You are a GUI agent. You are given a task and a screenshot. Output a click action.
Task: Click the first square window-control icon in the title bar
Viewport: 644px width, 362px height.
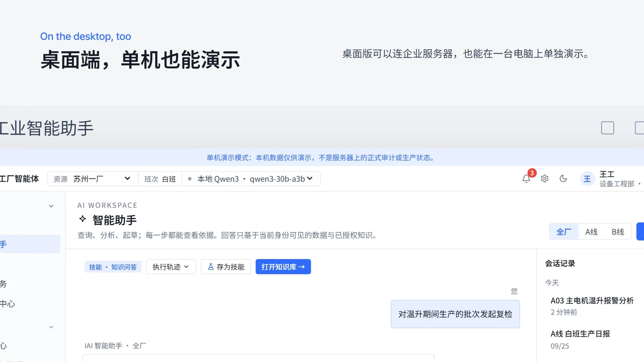(x=607, y=128)
